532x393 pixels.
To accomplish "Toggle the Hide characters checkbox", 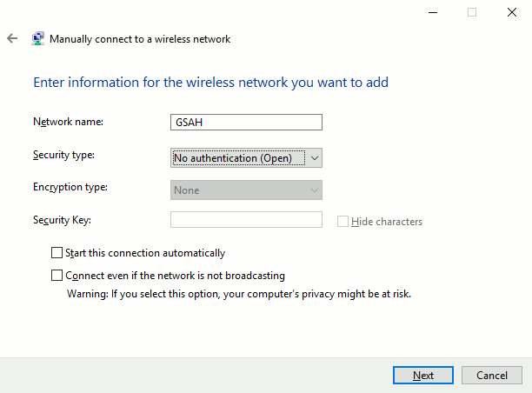I will point(342,221).
